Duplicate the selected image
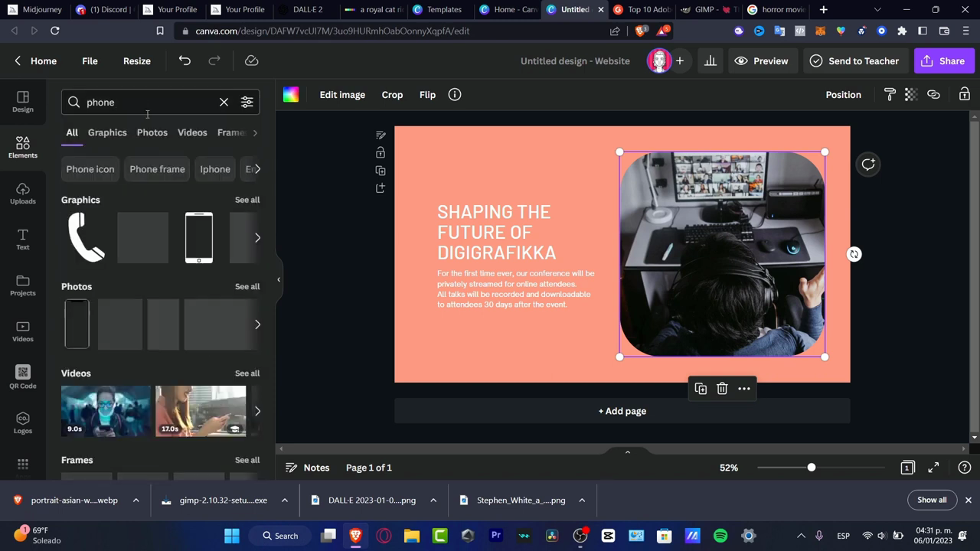This screenshot has width=980, height=551. pos(701,389)
